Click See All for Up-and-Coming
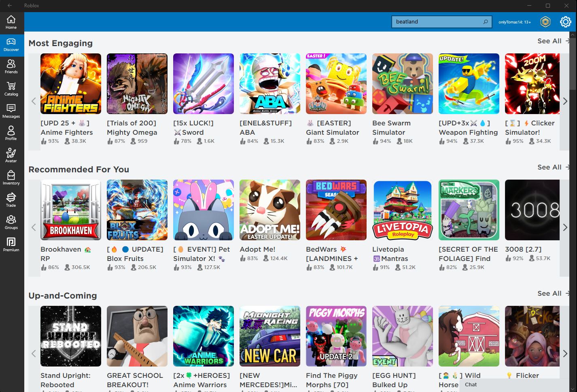 click(x=549, y=293)
